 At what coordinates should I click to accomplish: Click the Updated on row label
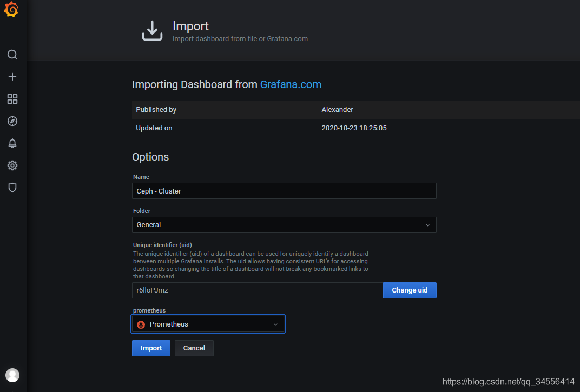(x=154, y=128)
